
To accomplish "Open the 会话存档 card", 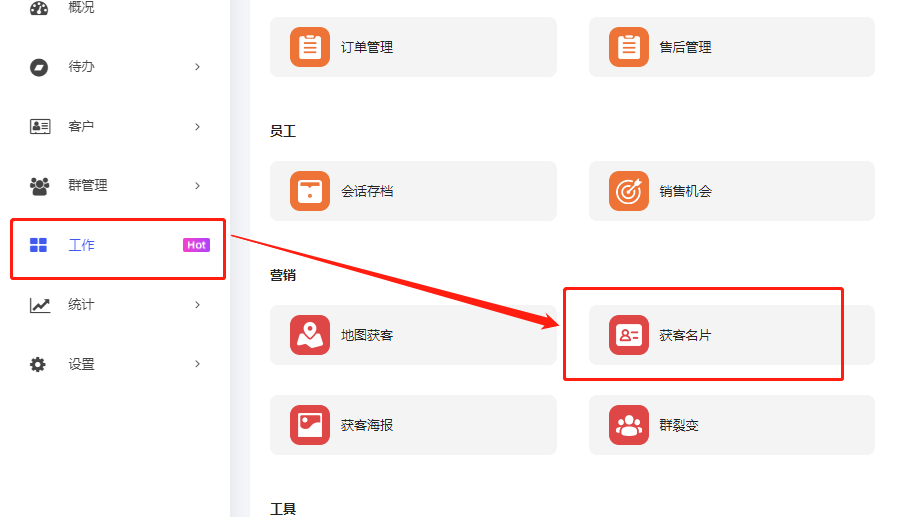I will [x=413, y=191].
